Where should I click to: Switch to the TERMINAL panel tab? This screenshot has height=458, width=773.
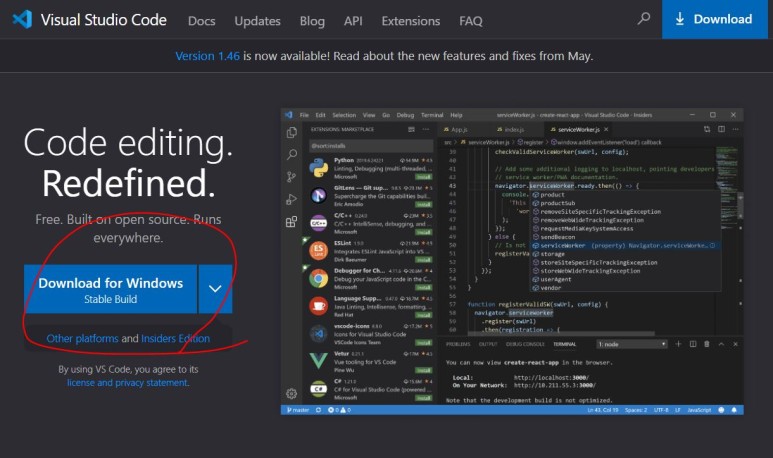tap(564, 344)
